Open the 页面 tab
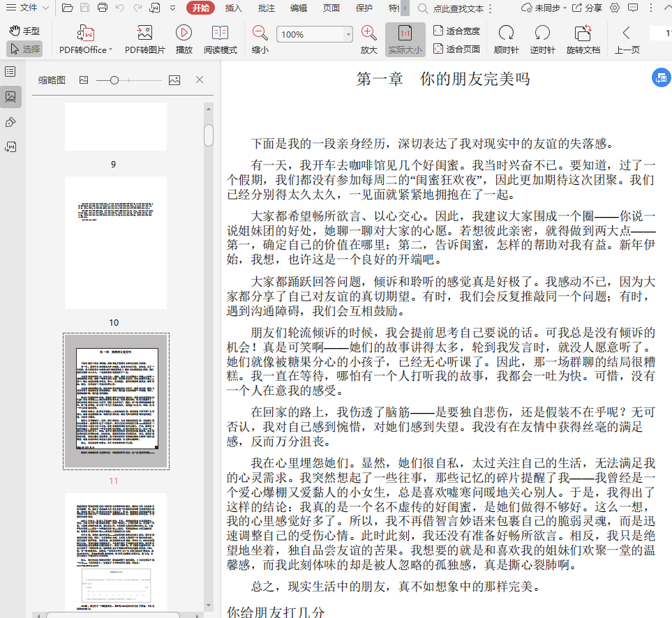The height and width of the screenshot is (618, 672). coord(331,8)
